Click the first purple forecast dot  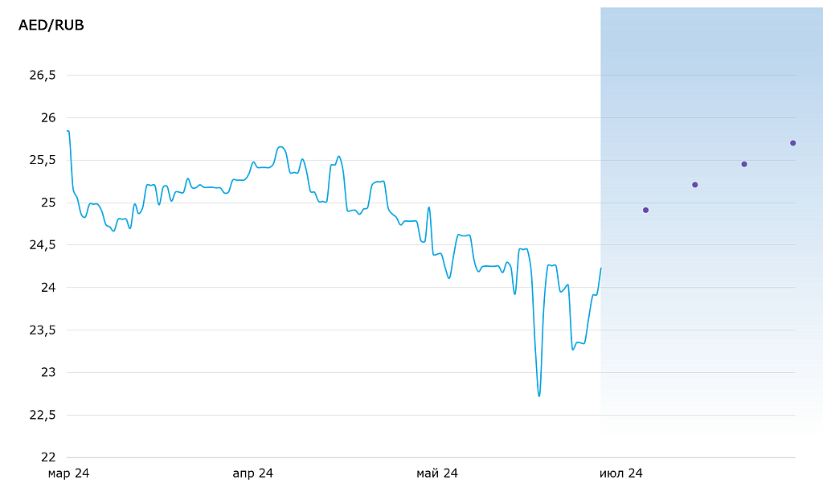(x=645, y=210)
